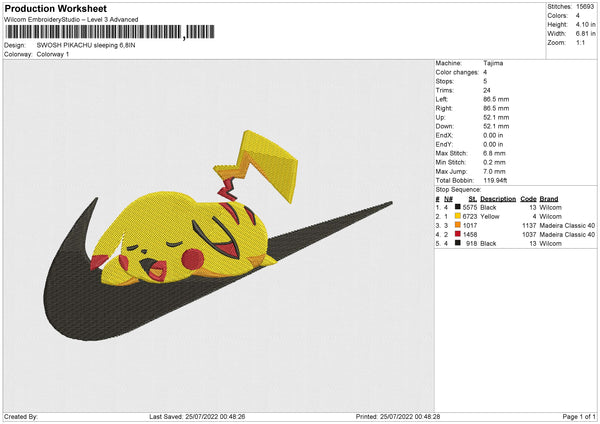This screenshot has height=424, width=600.
Task: Click code '1037' in the stop sequence
Action: coord(529,235)
